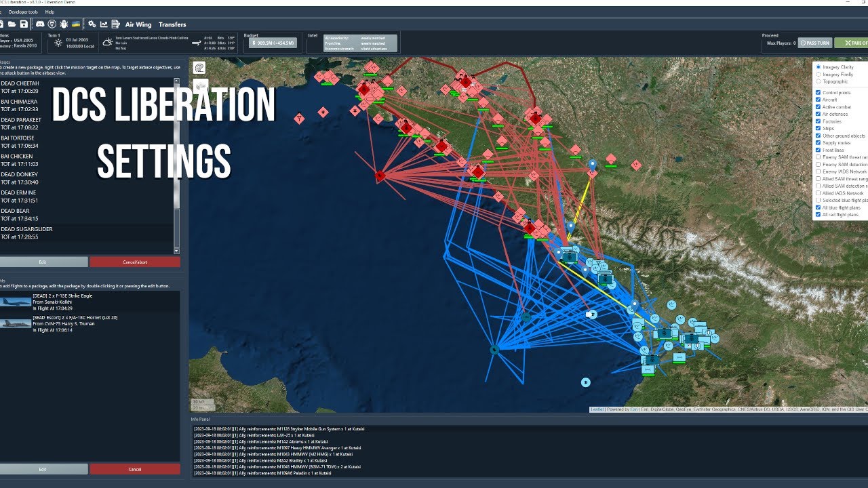Click the red Cancel flight button
This screenshot has height=488, width=868.
tap(135, 469)
